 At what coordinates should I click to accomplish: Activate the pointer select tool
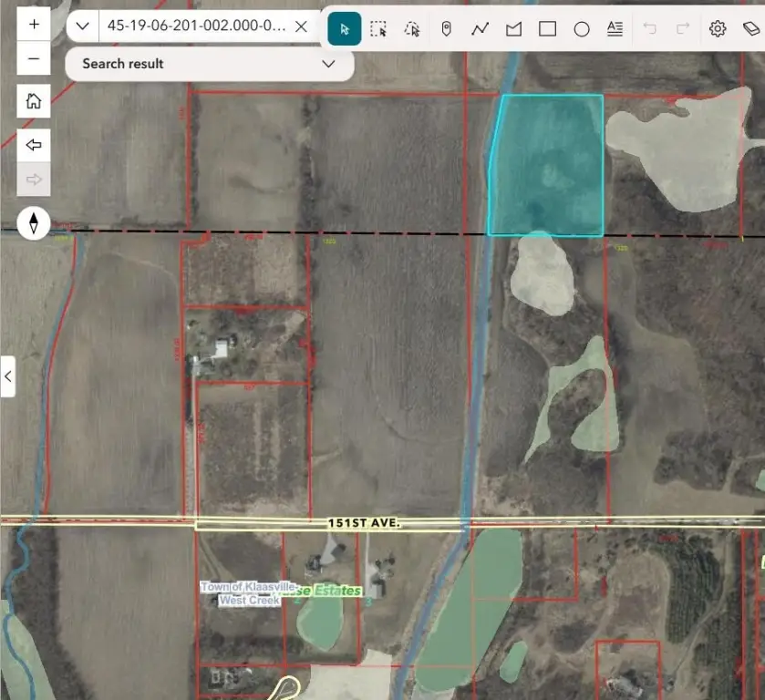pyautogui.click(x=345, y=29)
